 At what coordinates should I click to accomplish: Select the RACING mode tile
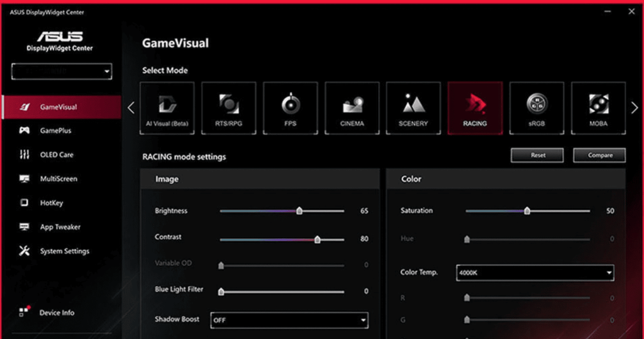(x=475, y=108)
